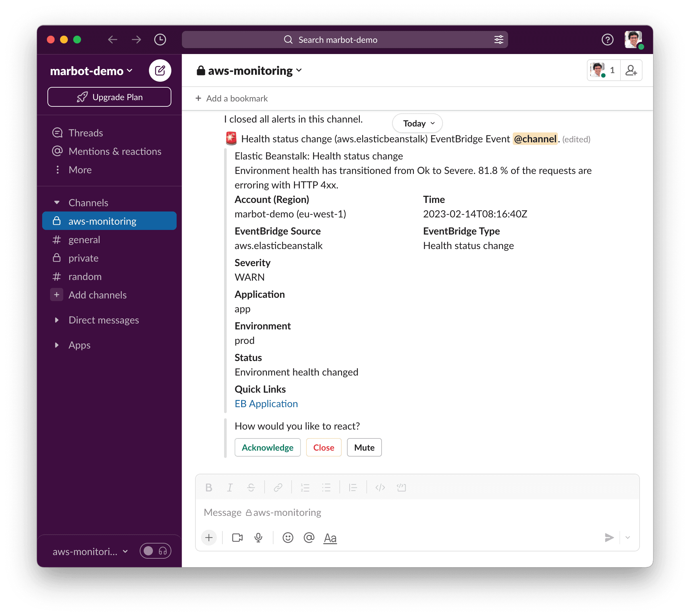Record a video clip
The height and width of the screenshot is (616, 690).
tap(237, 538)
